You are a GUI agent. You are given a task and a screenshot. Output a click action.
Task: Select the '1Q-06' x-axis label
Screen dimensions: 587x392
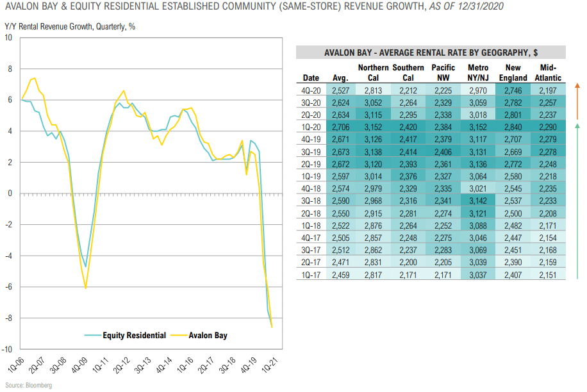click(x=16, y=364)
